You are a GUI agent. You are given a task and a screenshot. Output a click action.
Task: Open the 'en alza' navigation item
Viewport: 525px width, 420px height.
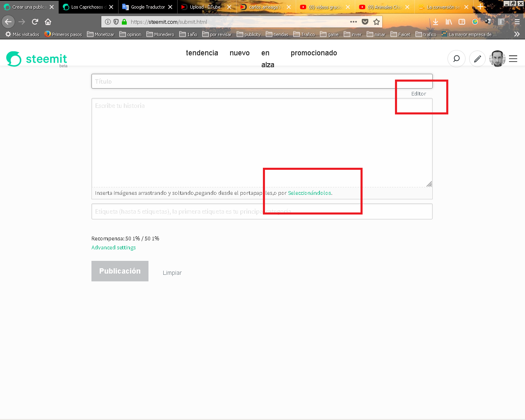pyautogui.click(x=267, y=59)
